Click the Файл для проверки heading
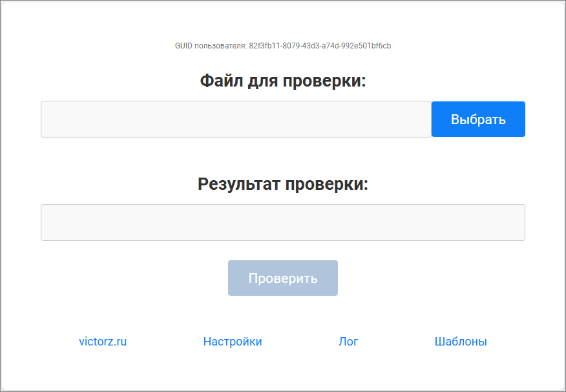This screenshot has width=566, height=392. (283, 81)
